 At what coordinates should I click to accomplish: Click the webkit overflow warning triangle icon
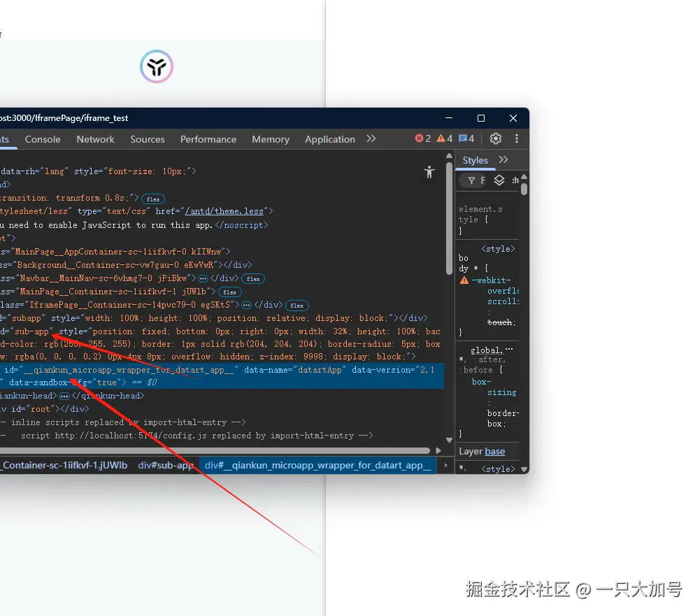pos(464,280)
